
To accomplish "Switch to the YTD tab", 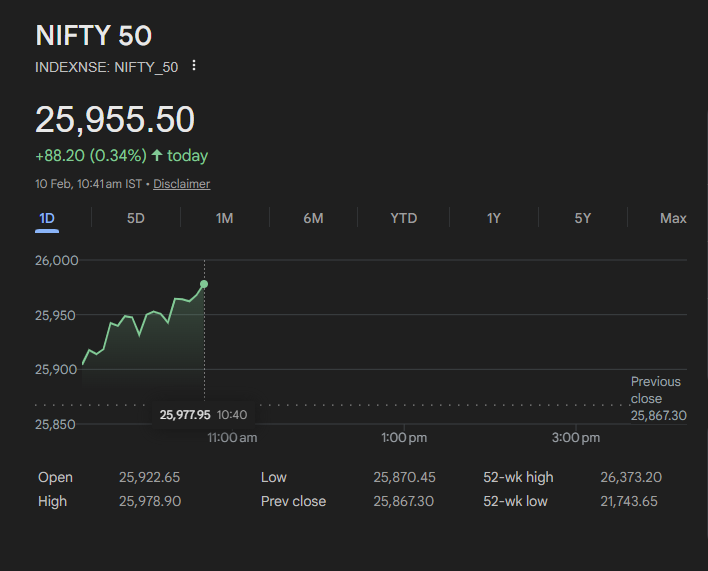I will (x=403, y=218).
